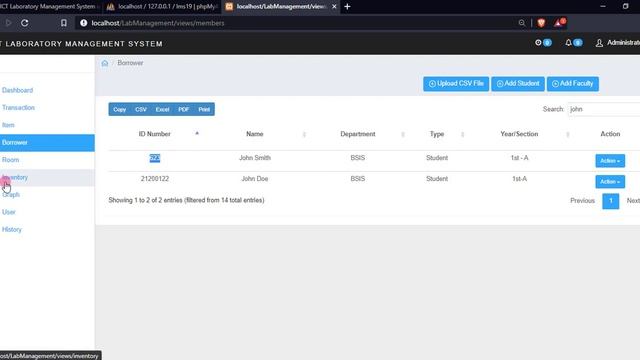Viewport: 640px width, 360px height.
Task: Sort by ID Number column arrow
Action: (x=197, y=133)
